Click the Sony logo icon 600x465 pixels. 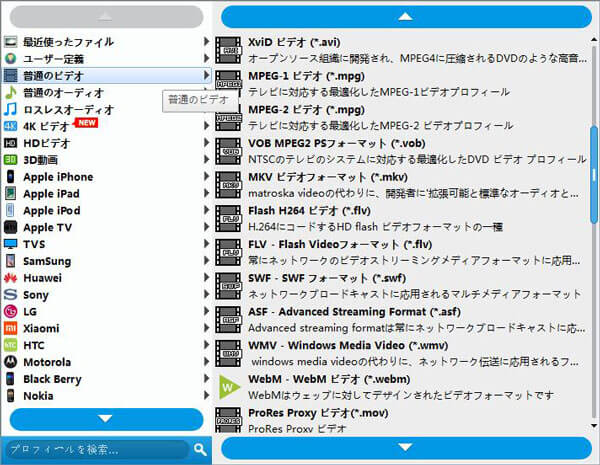(10, 294)
